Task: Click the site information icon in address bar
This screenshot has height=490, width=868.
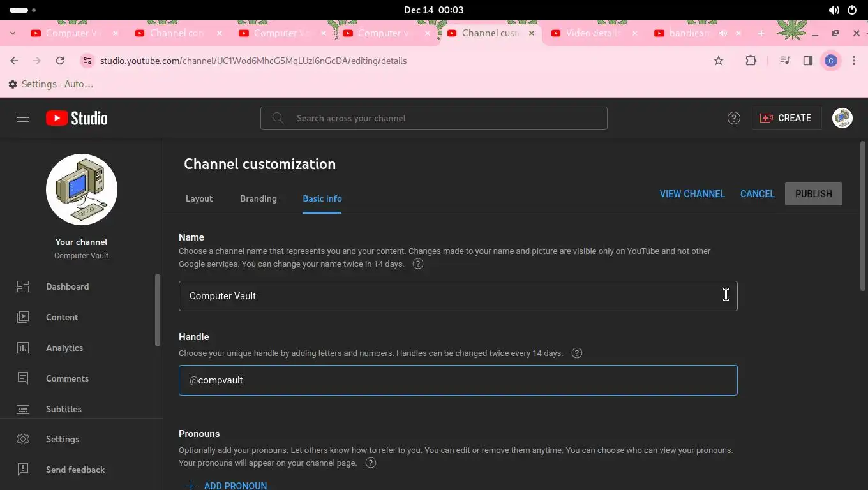Action: tap(87, 61)
